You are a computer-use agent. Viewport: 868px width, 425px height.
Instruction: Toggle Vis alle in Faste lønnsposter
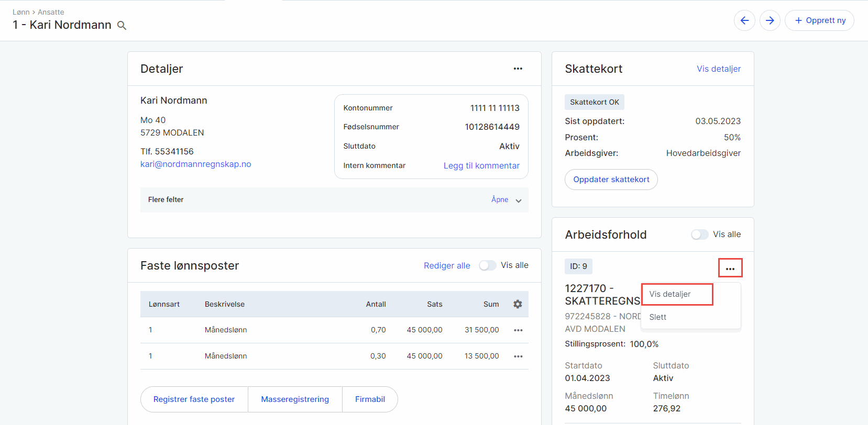[487, 265]
